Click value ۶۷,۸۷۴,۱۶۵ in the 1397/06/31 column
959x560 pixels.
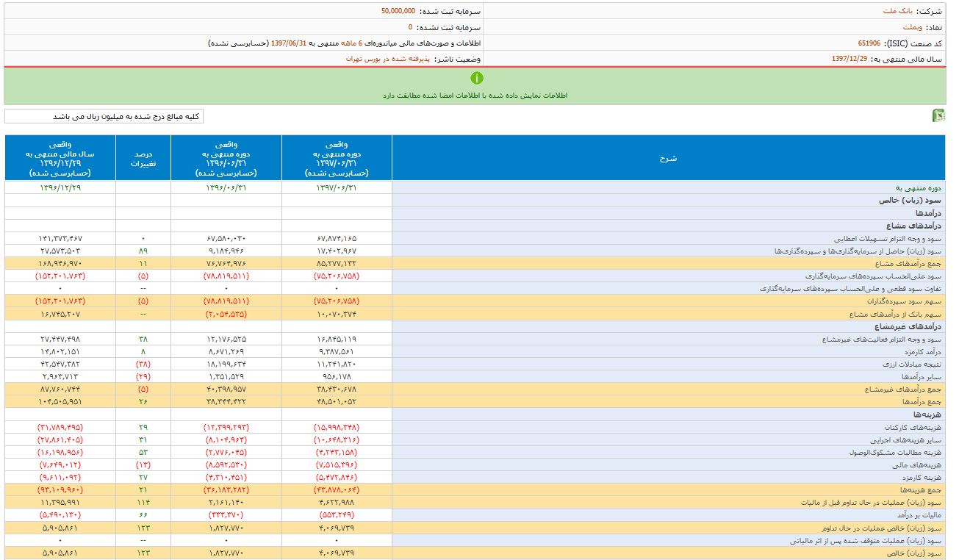[337, 239]
